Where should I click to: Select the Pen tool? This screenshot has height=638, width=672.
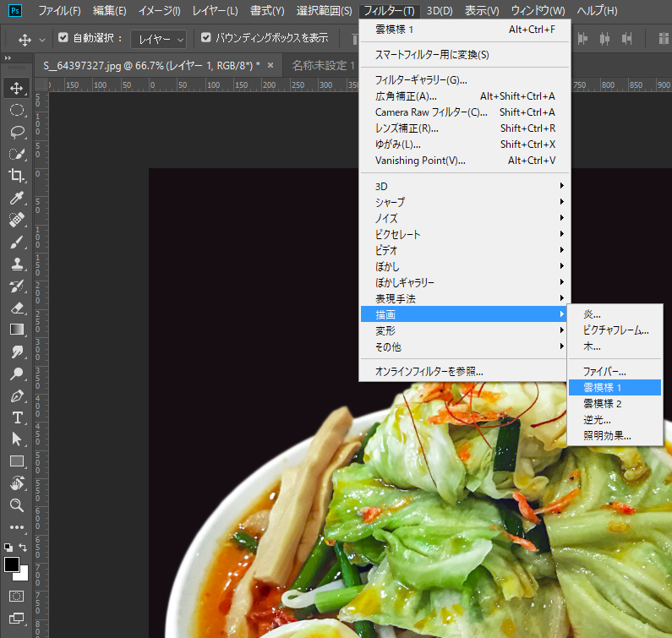[17, 395]
